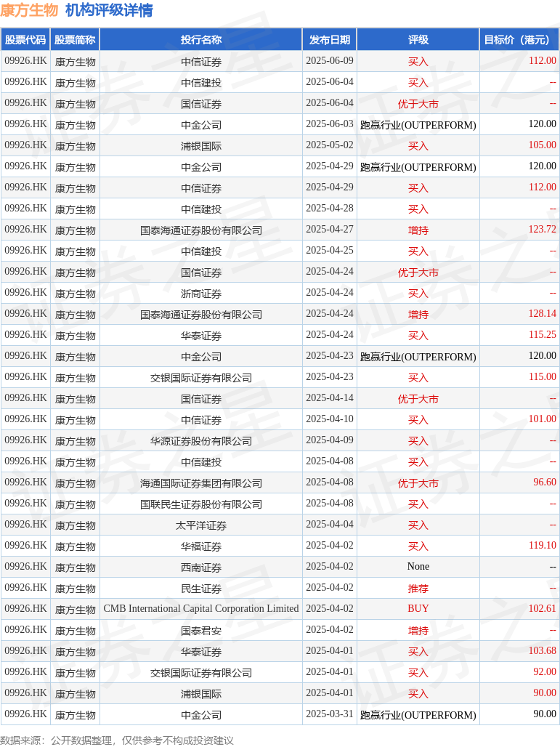Select the date 2025-04-25
The height and width of the screenshot is (747, 560).
coord(330,251)
